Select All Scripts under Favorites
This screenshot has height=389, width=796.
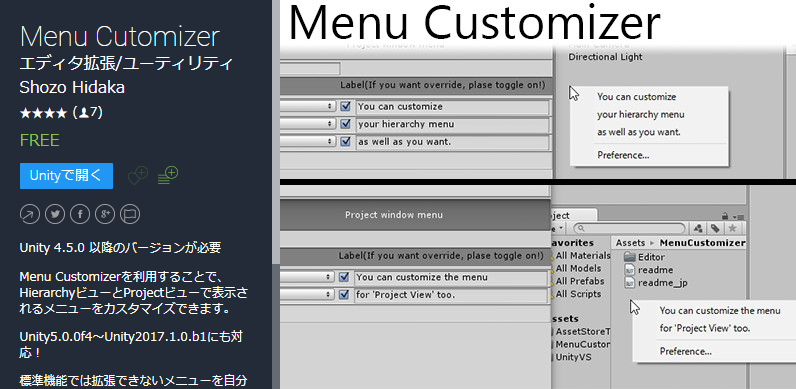pyautogui.click(x=577, y=294)
